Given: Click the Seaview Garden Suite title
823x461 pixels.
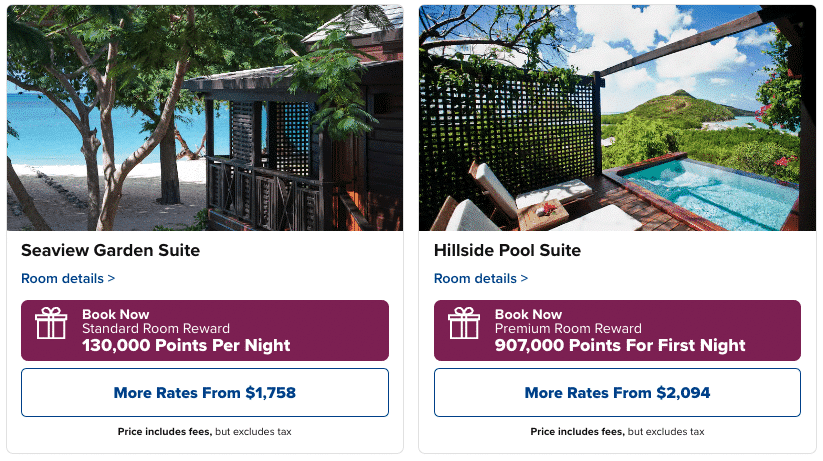Looking at the screenshot, I should pyautogui.click(x=110, y=250).
